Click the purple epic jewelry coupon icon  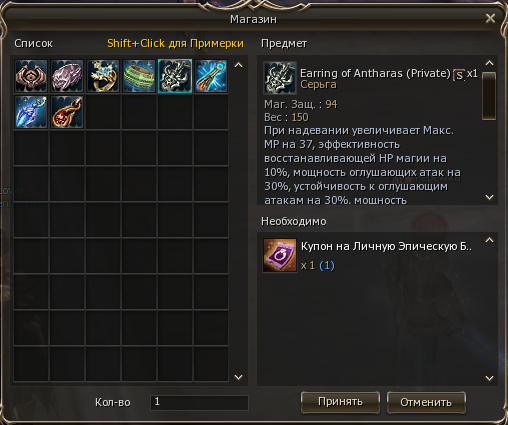point(280,255)
